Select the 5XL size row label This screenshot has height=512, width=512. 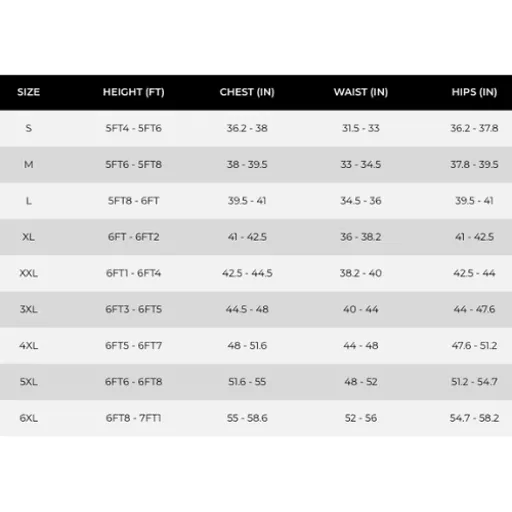[29, 382]
